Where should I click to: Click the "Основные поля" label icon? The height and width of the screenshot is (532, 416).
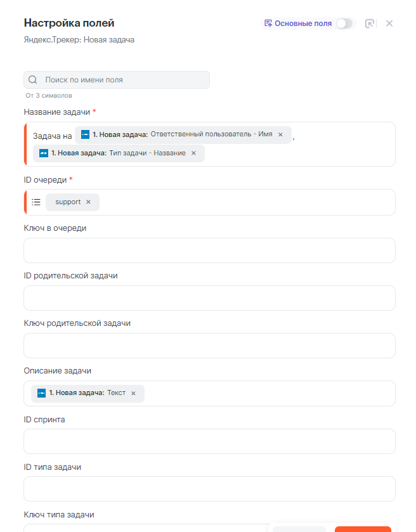tap(268, 23)
